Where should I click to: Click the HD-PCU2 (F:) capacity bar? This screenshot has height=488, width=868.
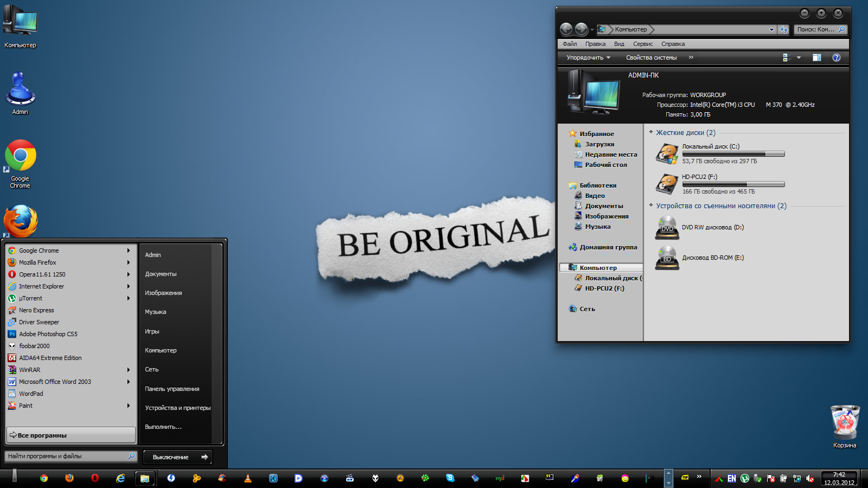[733, 184]
